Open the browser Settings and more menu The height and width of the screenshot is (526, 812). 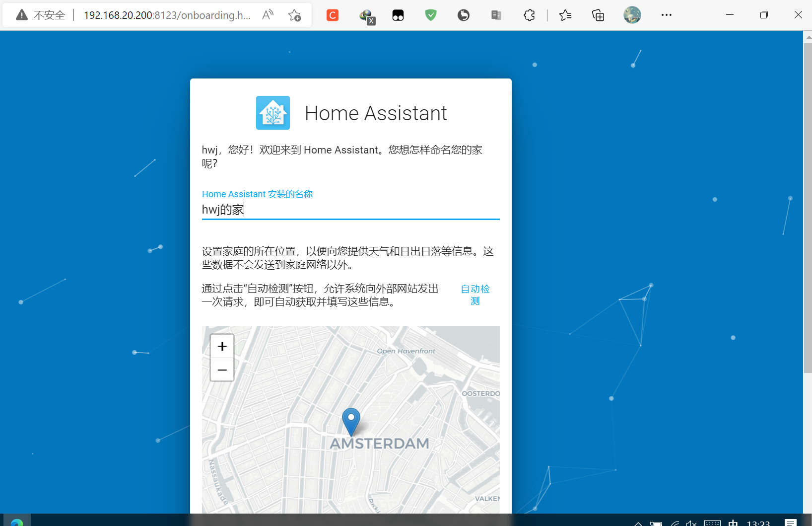point(667,15)
